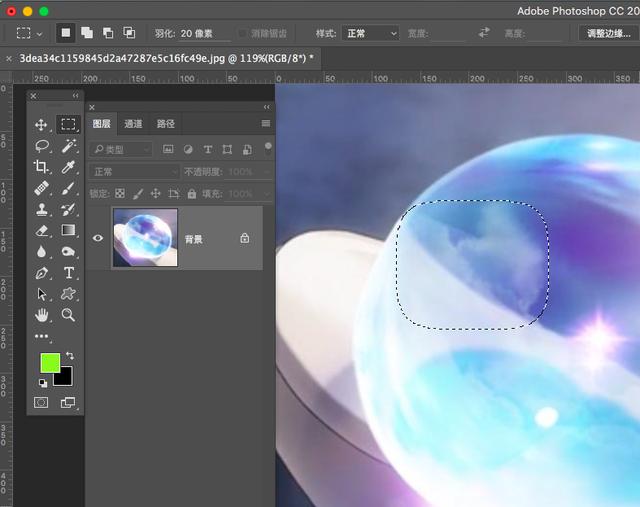Open the Edit Toolbar three-dots button

[41, 336]
